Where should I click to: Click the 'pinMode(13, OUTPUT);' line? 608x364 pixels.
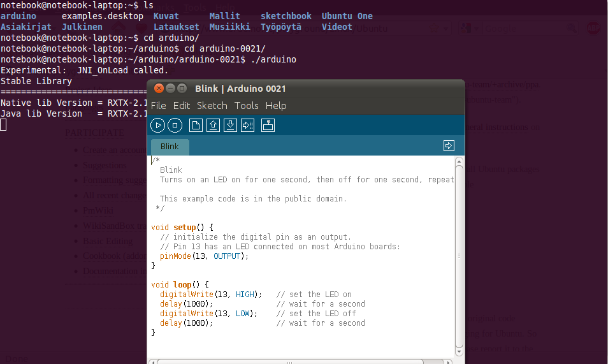tap(204, 256)
